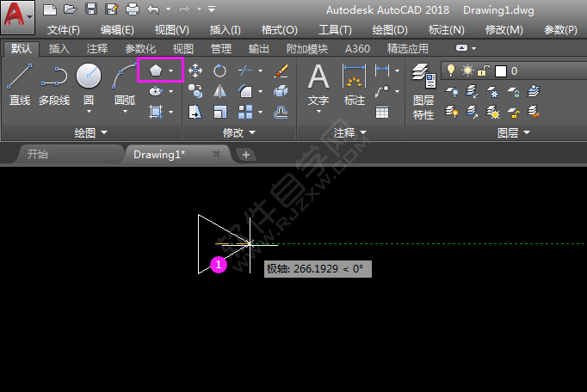Open the 编辑(E) menu
Viewport: 587px width, 392px height.
tap(117, 30)
